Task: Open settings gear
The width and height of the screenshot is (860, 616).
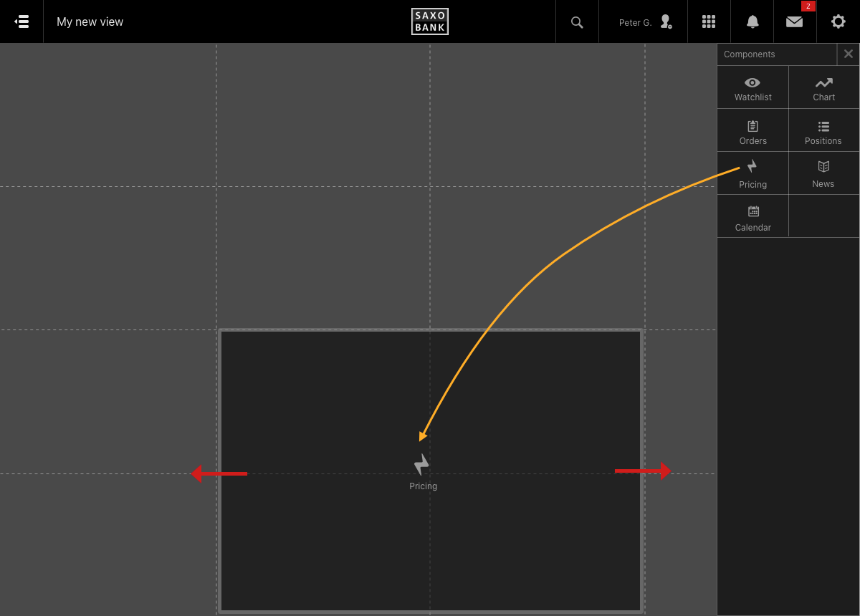Action: [x=838, y=21]
